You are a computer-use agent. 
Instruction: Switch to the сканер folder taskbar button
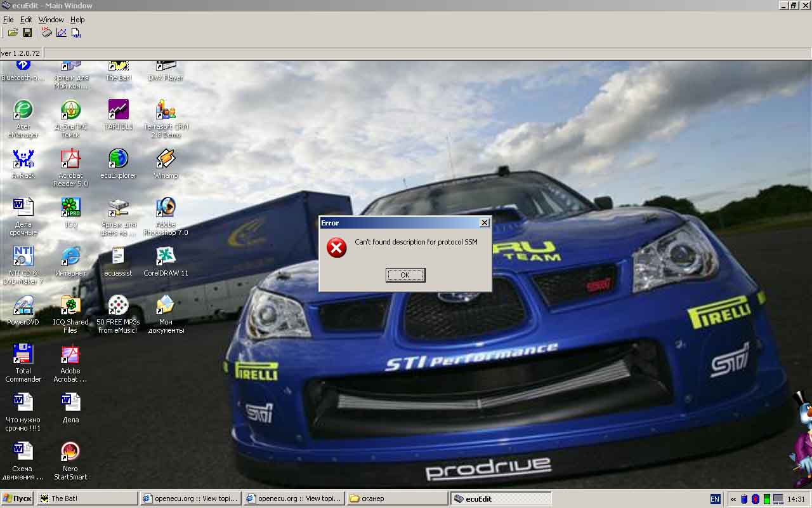click(x=398, y=498)
